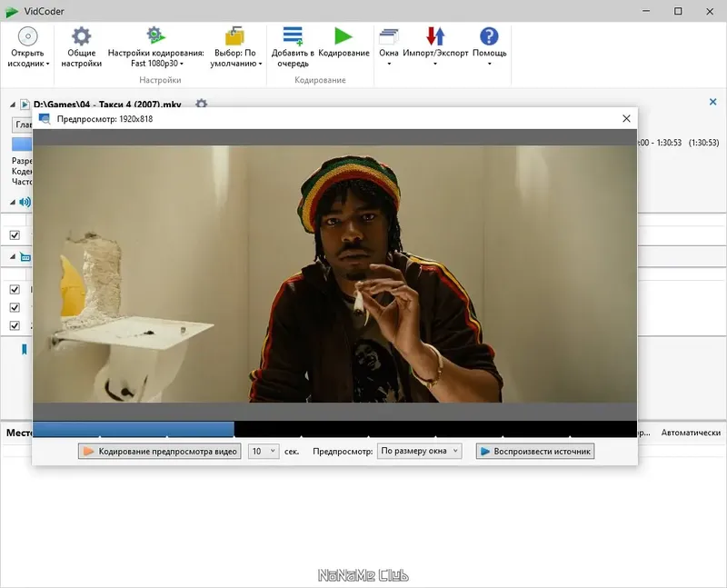The width and height of the screenshot is (727, 588).
Task: Toggle the audio track checkbox
Action: coord(15,235)
